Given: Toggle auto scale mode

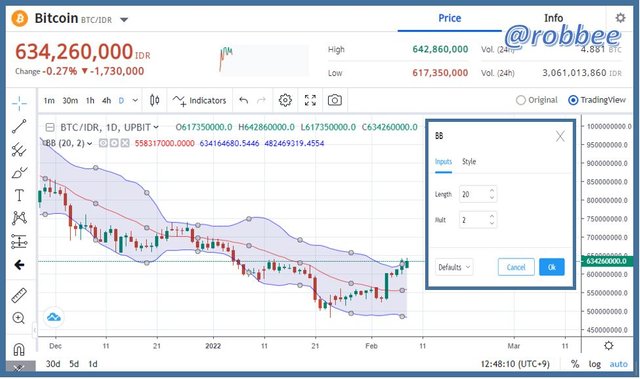Looking at the screenshot, I should pyautogui.click(x=618, y=364).
